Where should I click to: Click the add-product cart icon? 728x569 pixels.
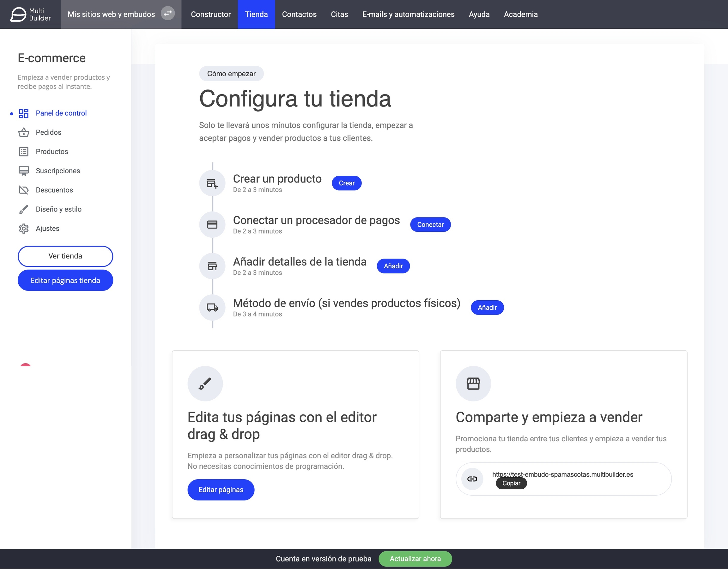coord(212,183)
